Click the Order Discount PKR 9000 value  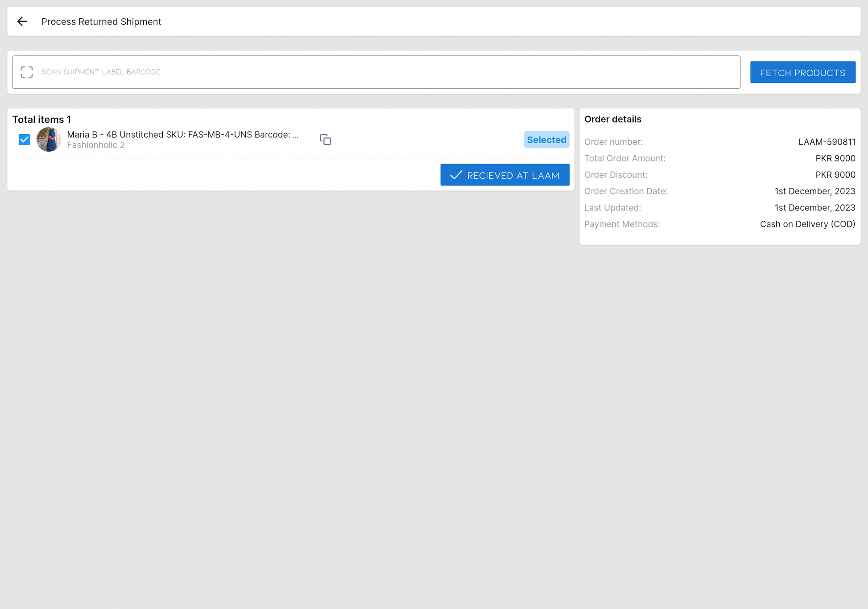(x=835, y=175)
